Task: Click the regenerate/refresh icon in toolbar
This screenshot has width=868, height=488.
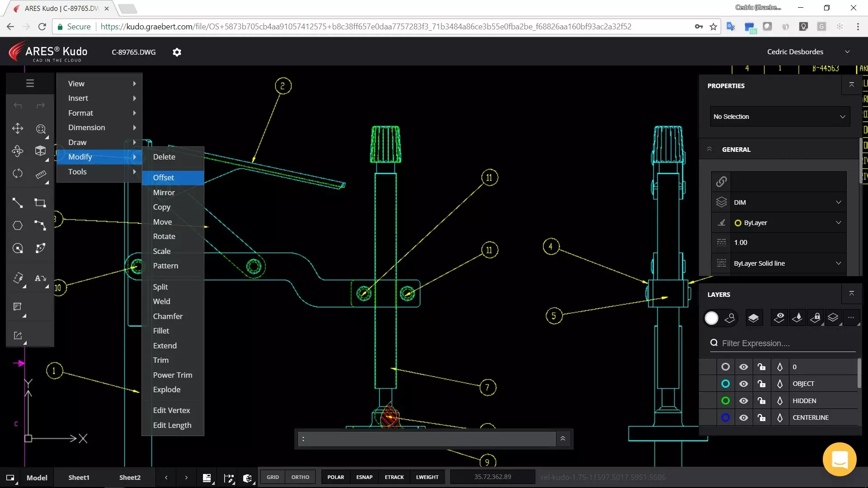Action: pos(18,174)
